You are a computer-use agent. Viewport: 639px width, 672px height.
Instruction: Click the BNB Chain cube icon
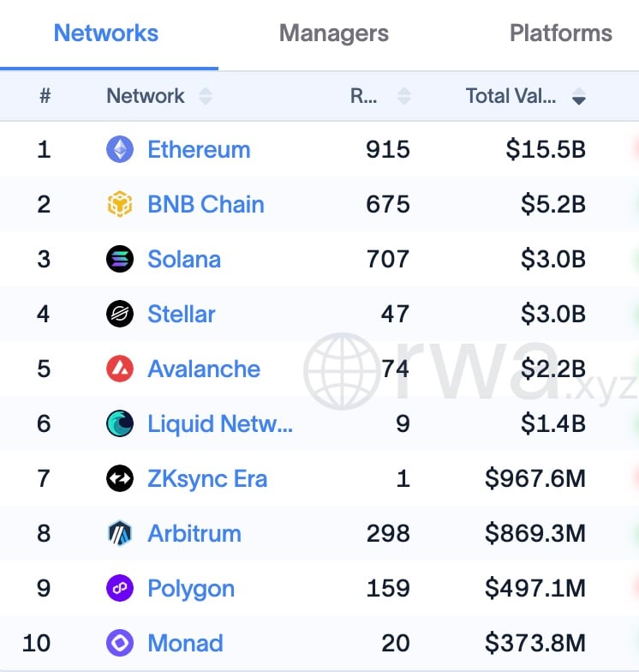point(120,204)
